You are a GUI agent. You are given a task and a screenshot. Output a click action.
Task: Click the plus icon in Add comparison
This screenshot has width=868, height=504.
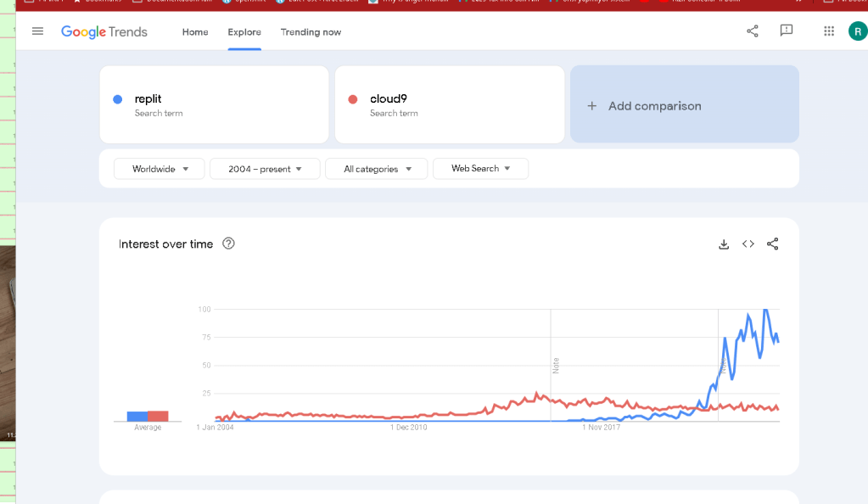click(591, 106)
